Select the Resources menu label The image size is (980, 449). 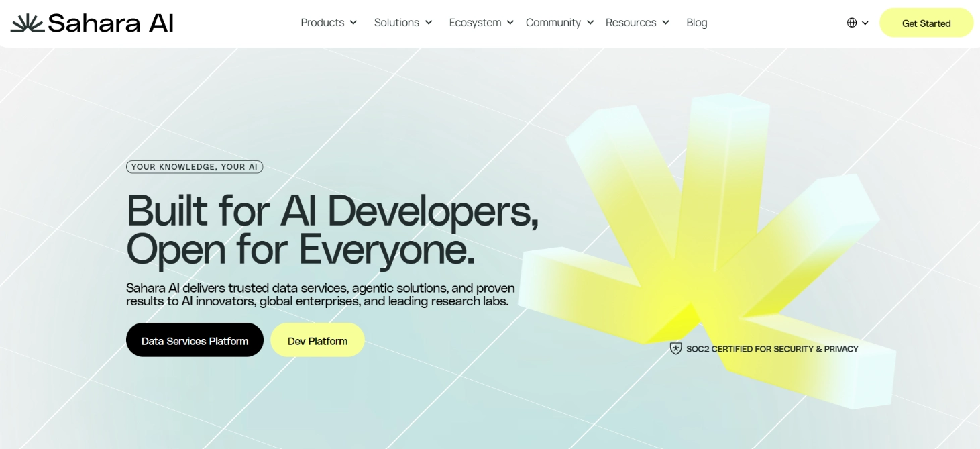631,23
